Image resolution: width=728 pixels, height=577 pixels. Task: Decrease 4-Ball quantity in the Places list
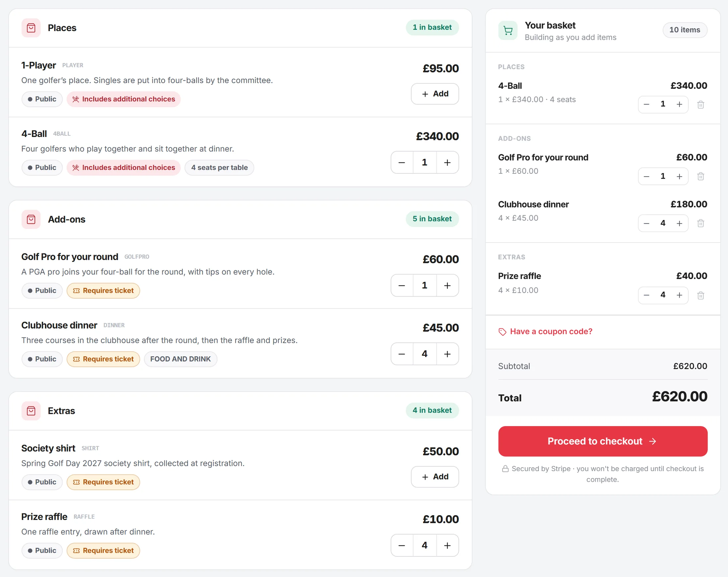[x=402, y=162]
